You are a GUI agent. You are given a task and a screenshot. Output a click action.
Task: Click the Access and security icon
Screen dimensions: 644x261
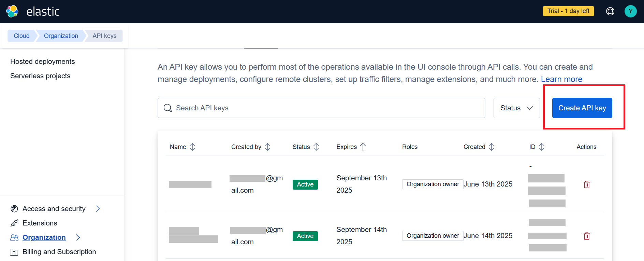[14, 209]
